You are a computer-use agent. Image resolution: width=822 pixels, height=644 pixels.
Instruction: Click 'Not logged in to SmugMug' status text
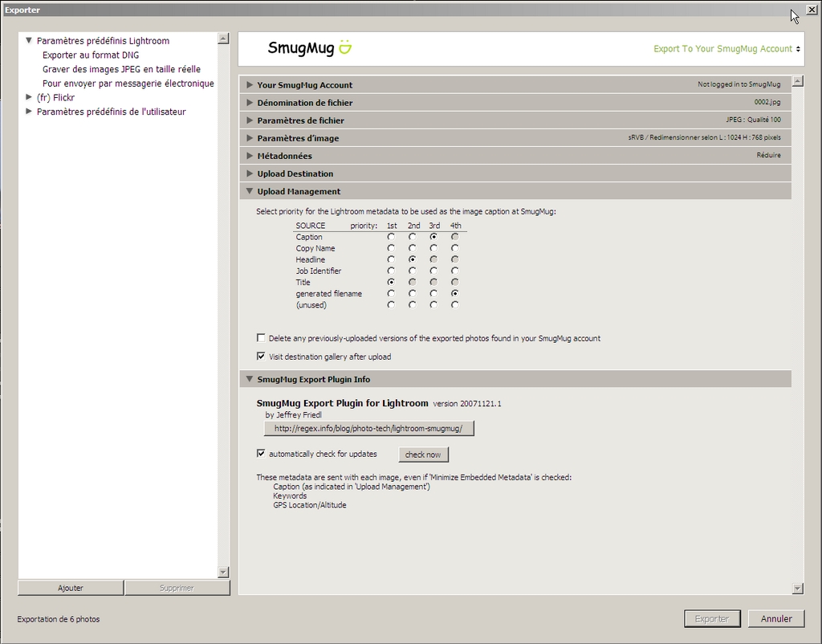click(x=739, y=84)
